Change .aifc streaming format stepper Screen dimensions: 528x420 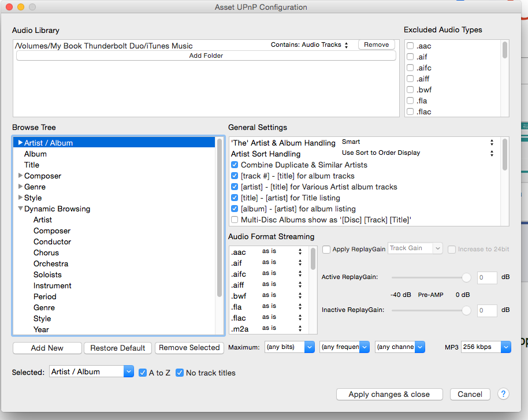(x=300, y=273)
